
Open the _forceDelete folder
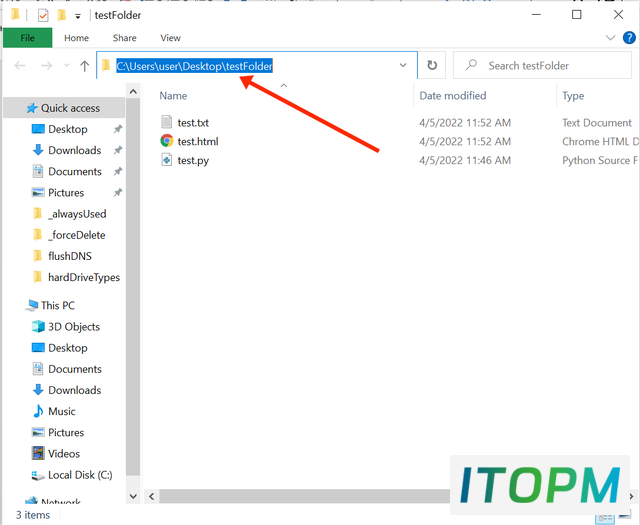click(77, 235)
